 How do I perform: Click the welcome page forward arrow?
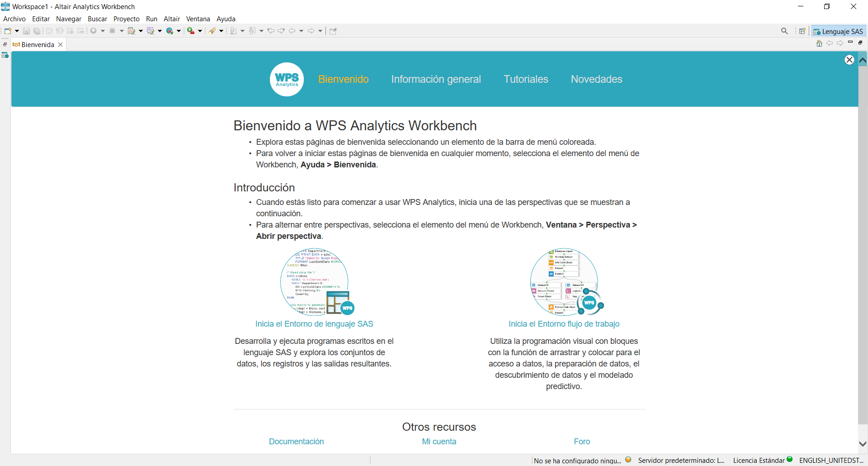[x=840, y=43]
